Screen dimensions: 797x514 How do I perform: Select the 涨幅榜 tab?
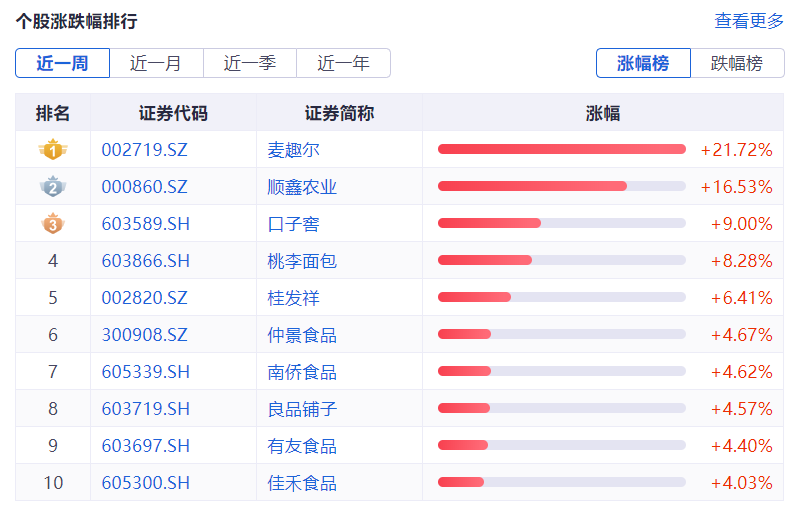(643, 63)
